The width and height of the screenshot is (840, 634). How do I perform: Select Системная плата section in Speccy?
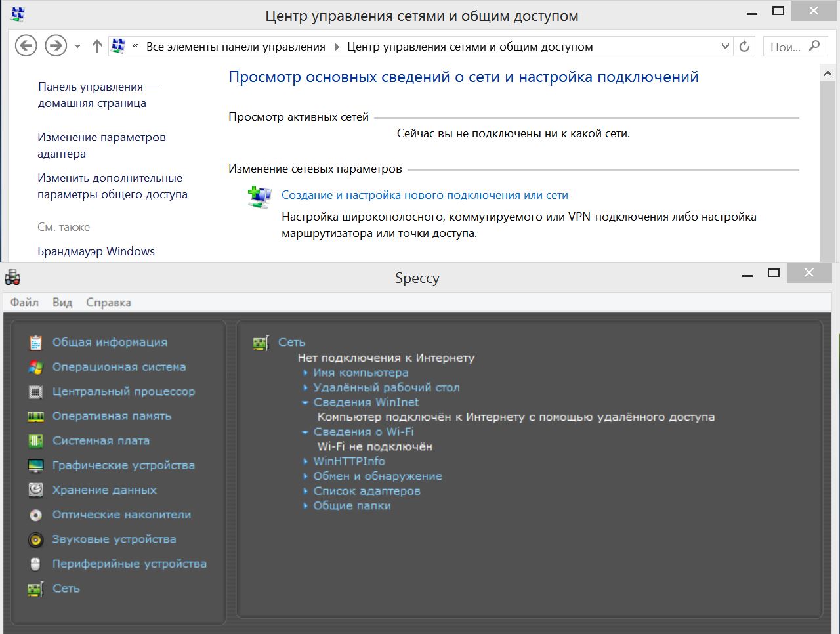pyautogui.click(x=101, y=441)
